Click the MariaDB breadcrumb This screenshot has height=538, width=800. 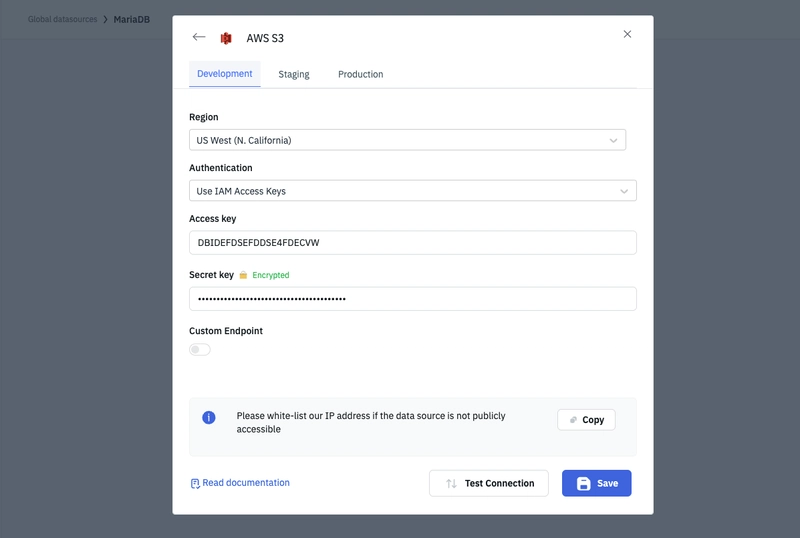click(132, 19)
